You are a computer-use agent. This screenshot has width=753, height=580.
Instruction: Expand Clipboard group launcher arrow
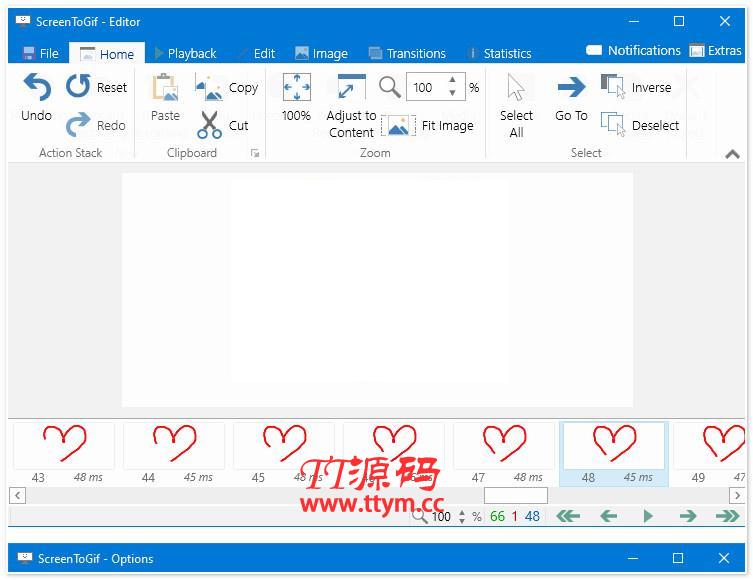pyautogui.click(x=255, y=153)
